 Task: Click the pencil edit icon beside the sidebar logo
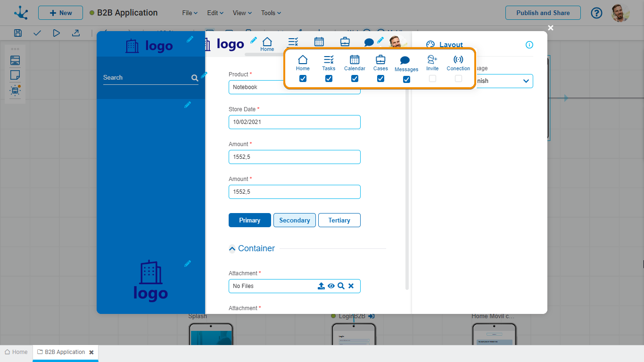[x=190, y=39]
